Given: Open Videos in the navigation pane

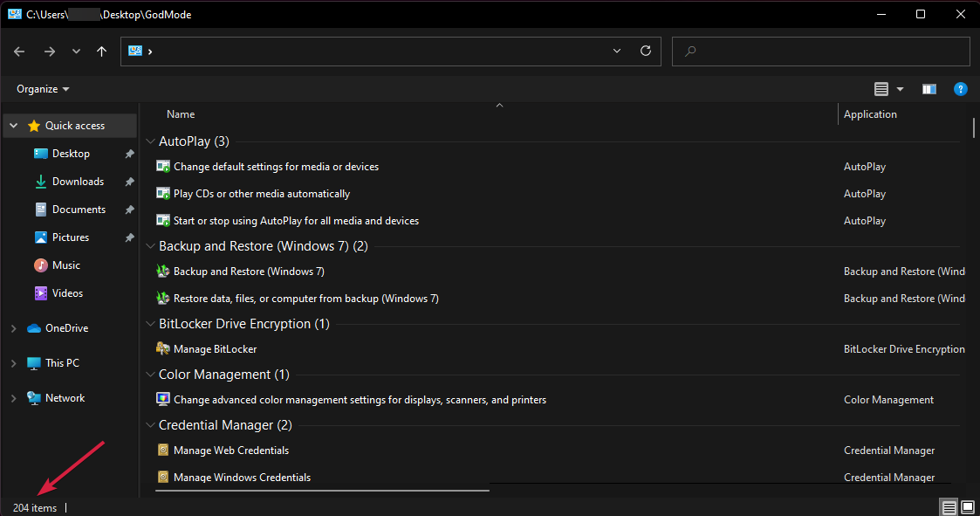Looking at the screenshot, I should click(x=67, y=293).
